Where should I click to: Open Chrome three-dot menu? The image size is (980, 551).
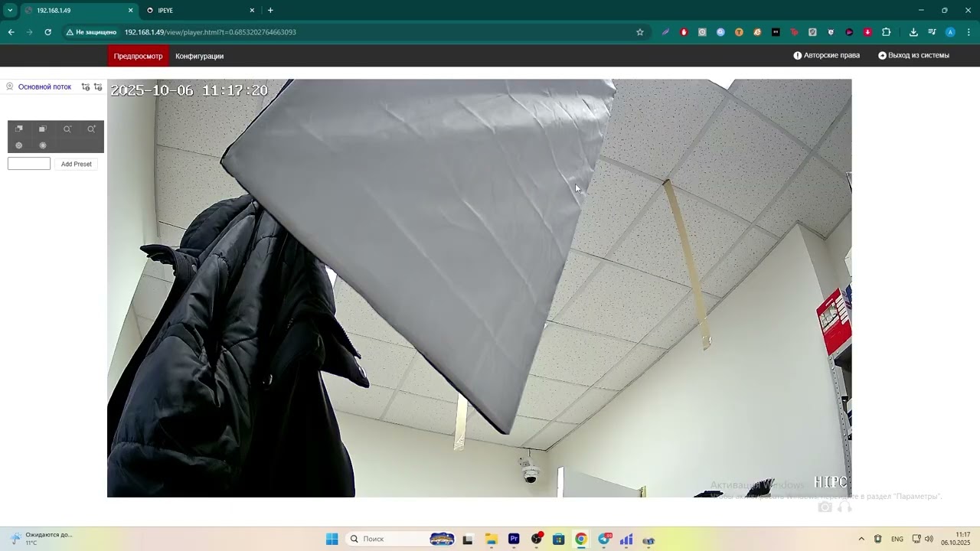(969, 32)
